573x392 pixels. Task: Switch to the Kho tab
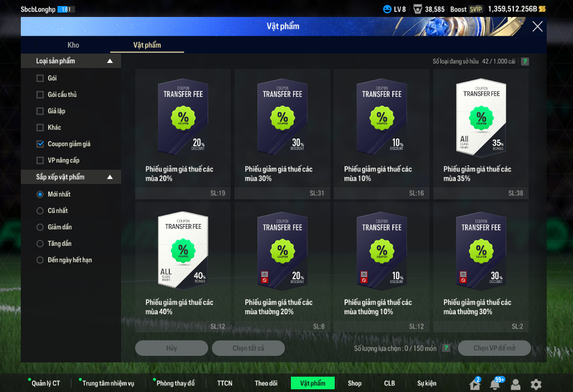click(73, 45)
